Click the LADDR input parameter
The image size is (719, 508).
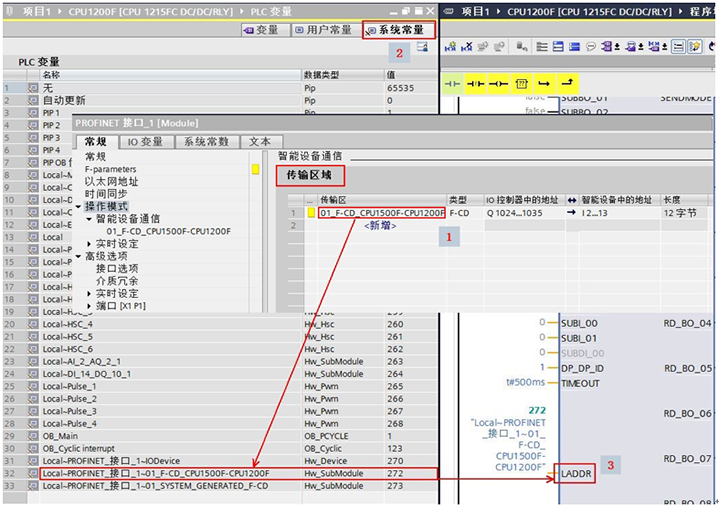(576, 474)
